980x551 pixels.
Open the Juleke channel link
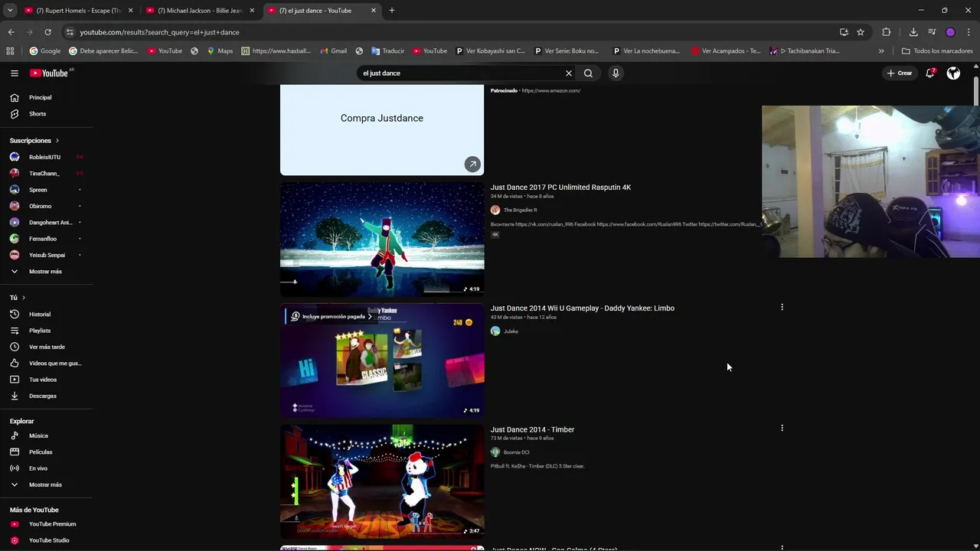tap(511, 331)
